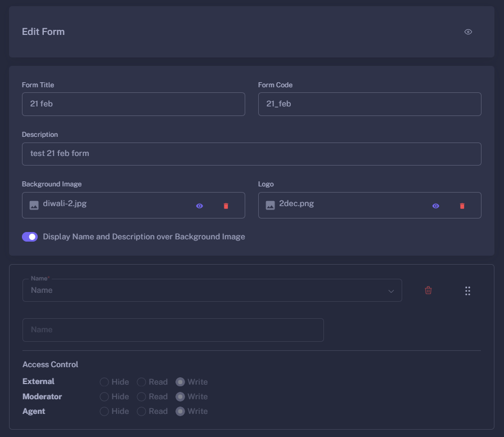Select Read access for Moderator
Screen dimensions: 504x437
click(141, 396)
